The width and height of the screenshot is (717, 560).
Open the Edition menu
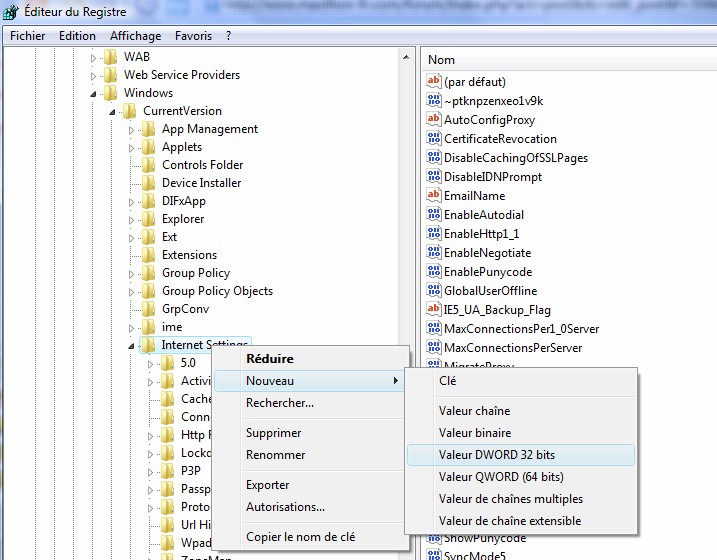point(77,36)
